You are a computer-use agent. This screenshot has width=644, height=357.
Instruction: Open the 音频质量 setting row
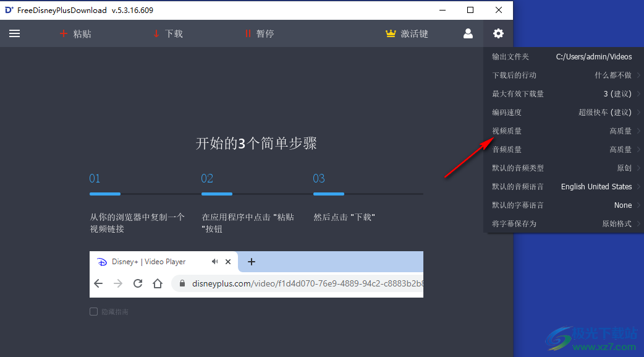564,149
